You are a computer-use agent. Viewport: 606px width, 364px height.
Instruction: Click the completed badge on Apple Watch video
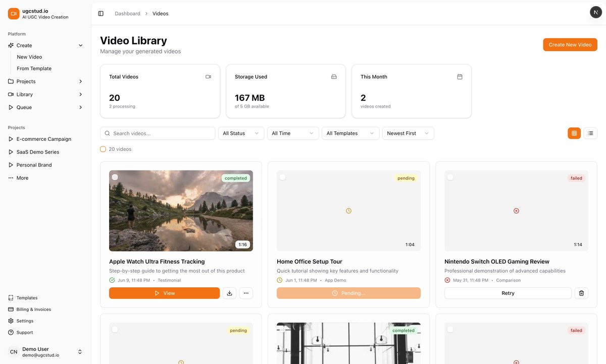pos(236,178)
